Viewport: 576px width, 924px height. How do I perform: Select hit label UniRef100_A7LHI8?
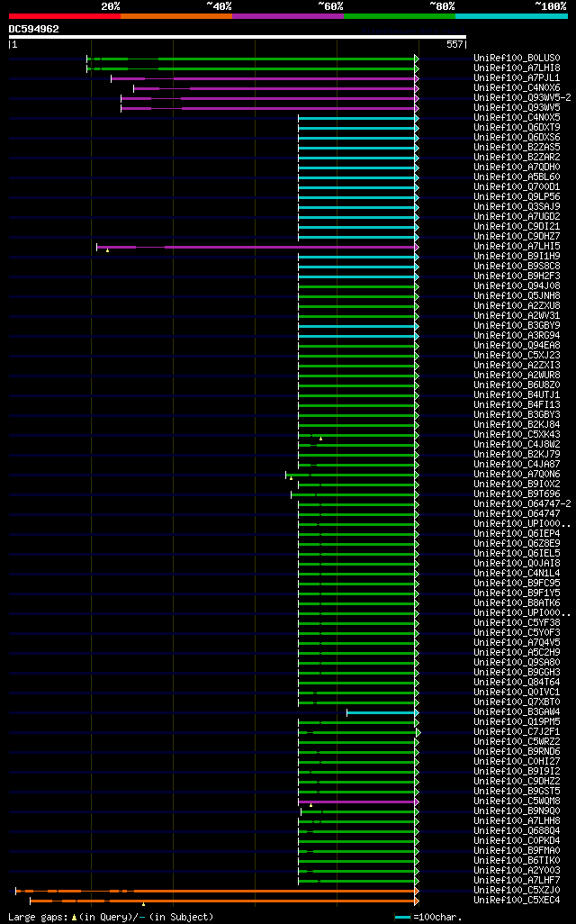point(517,68)
